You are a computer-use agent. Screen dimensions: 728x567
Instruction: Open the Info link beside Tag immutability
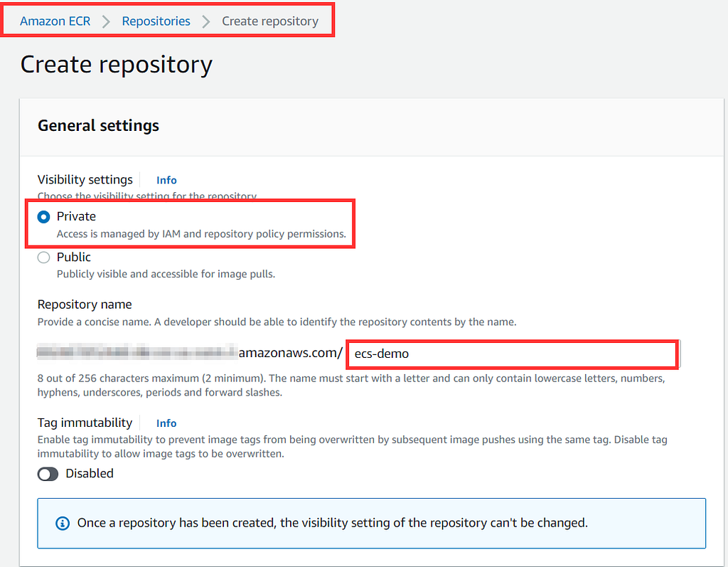click(166, 423)
